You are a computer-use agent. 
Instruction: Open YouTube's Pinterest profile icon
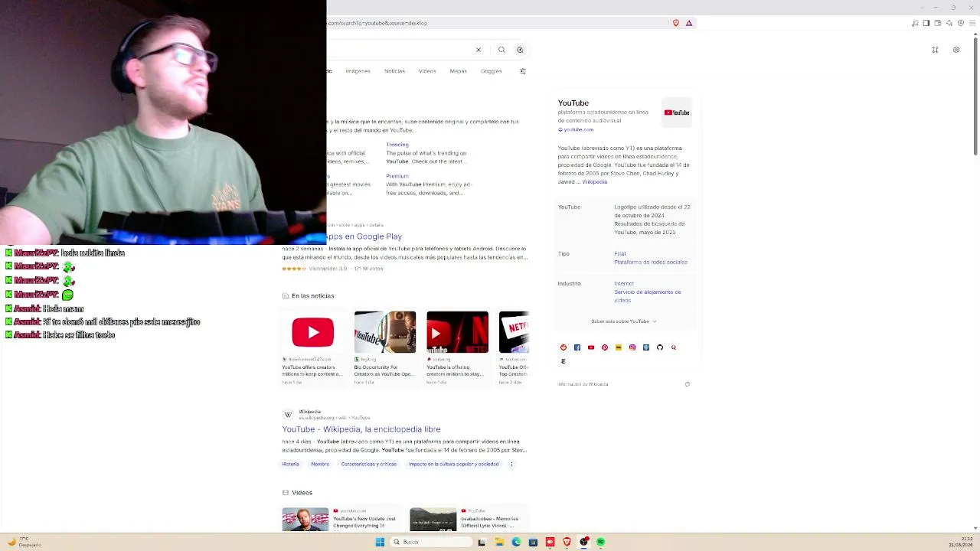tap(605, 347)
